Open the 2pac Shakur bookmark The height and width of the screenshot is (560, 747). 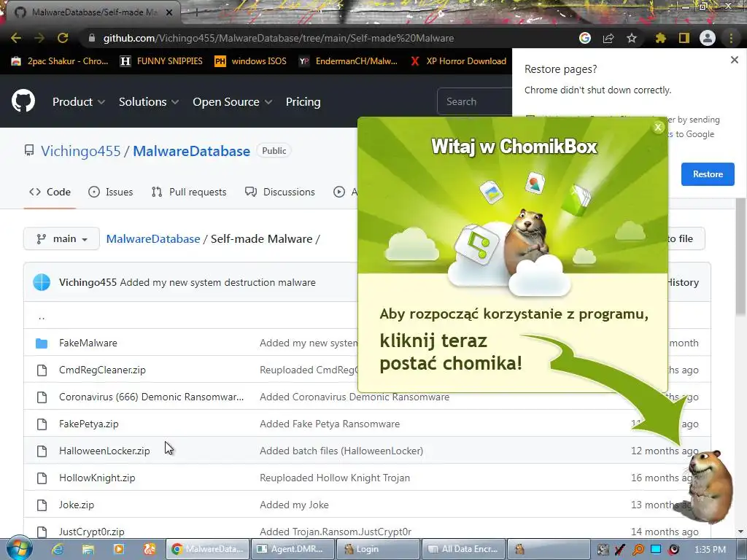[60, 61]
